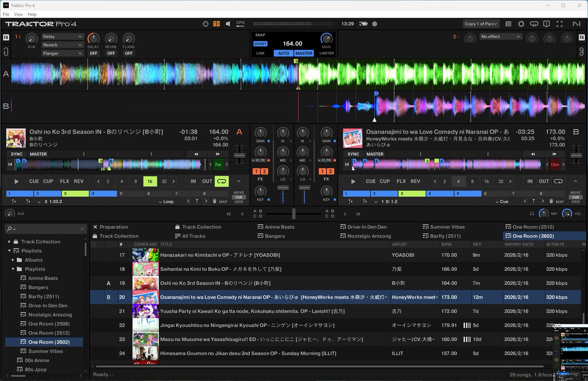The image size is (588, 381).
Task: Toggle fullscreen mode icon
Action: point(559,24)
